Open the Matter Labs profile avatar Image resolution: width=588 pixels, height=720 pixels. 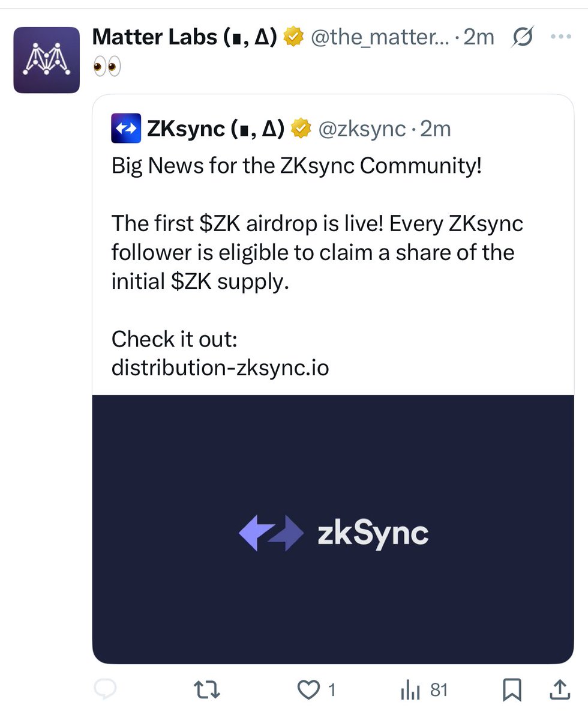[46, 60]
